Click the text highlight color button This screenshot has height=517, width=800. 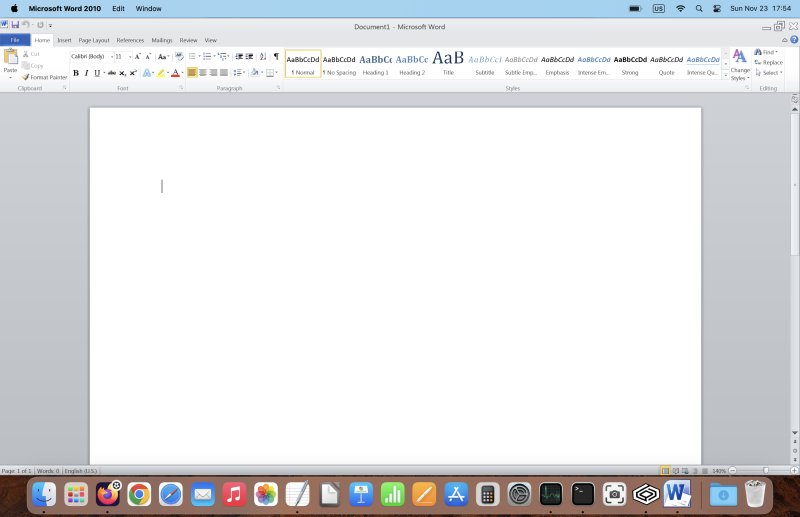coord(160,73)
